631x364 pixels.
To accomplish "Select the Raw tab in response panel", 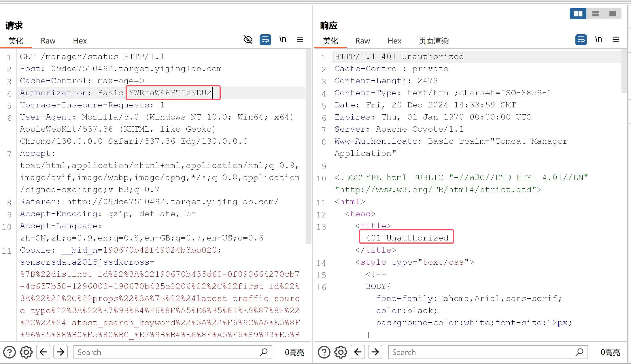I will pos(362,41).
